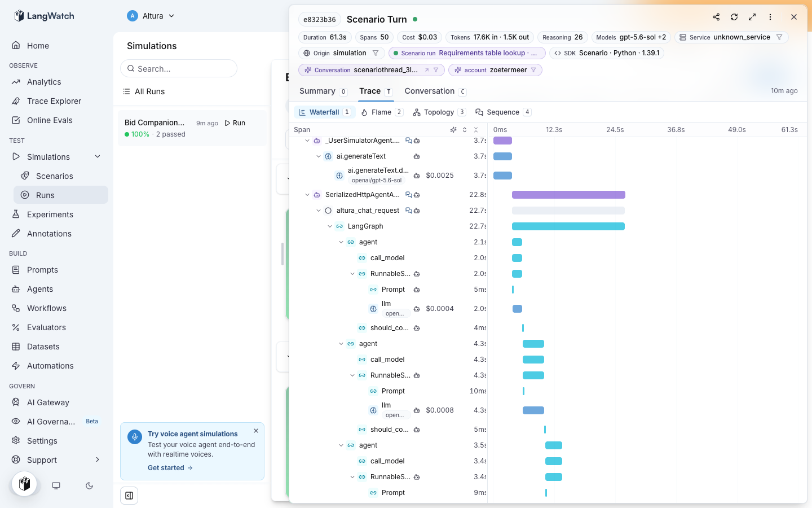Filter by service unknown_service funnel icon
Viewport: 812px width, 508px height.
coord(779,37)
